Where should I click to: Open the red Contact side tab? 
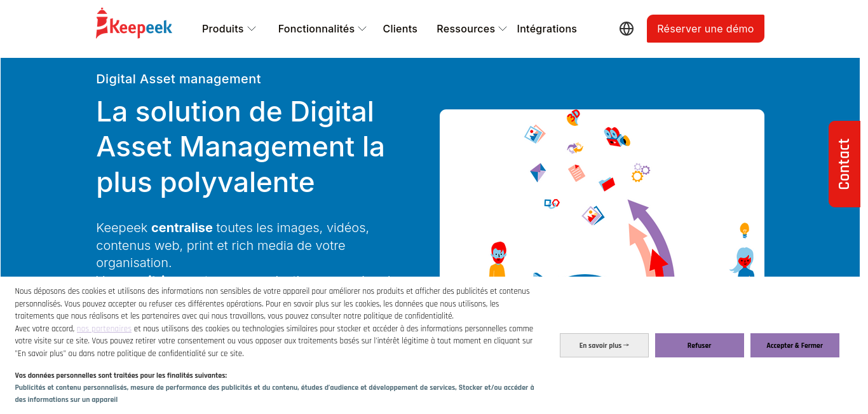coord(844,163)
